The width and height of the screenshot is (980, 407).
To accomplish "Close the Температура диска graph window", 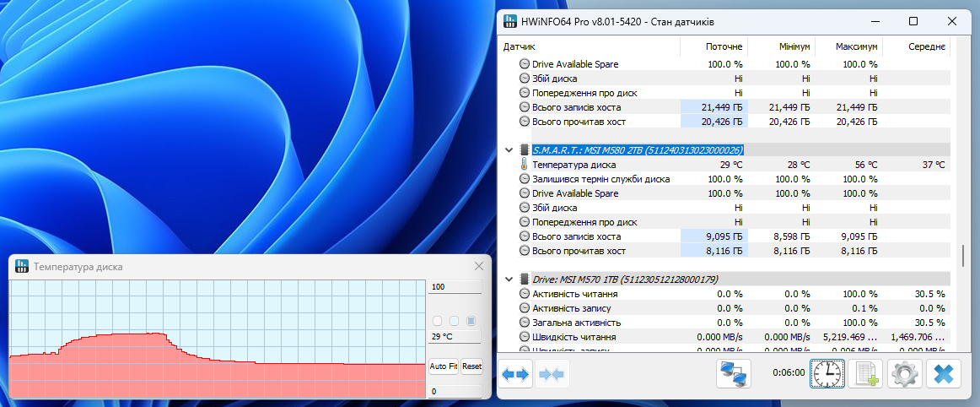I will (479, 266).
